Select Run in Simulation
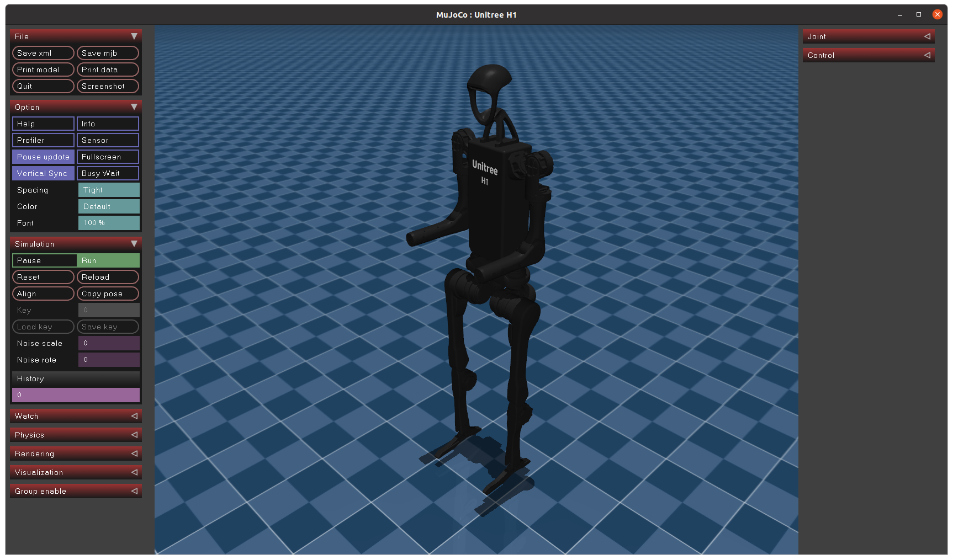953x560 pixels. [x=108, y=260]
